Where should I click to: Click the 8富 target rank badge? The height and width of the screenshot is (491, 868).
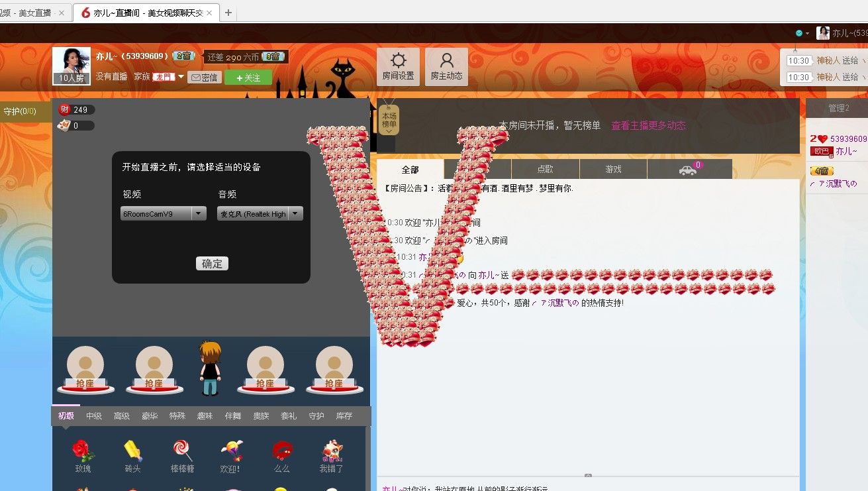(x=273, y=57)
